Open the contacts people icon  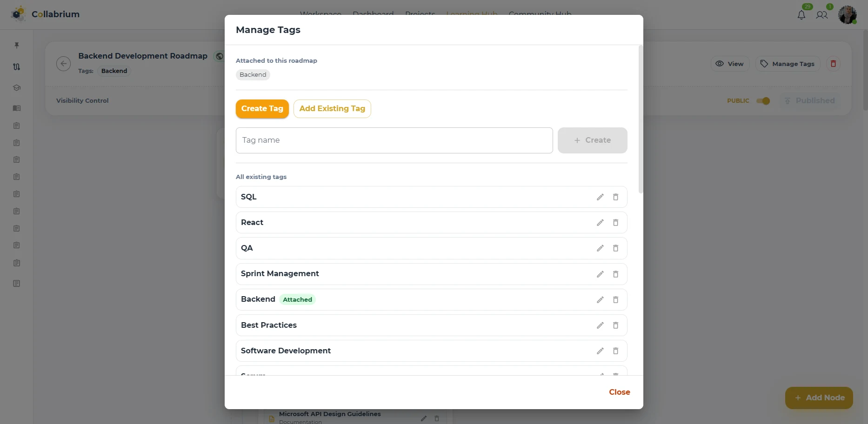[822, 15]
